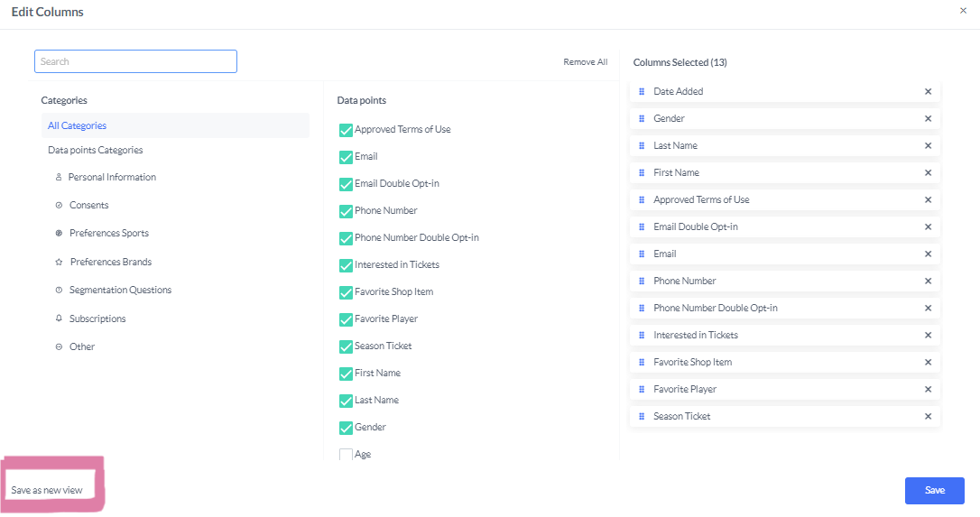
Task: Uncheck Approved Terms of Use data point
Action: click(x=346, y=130)
